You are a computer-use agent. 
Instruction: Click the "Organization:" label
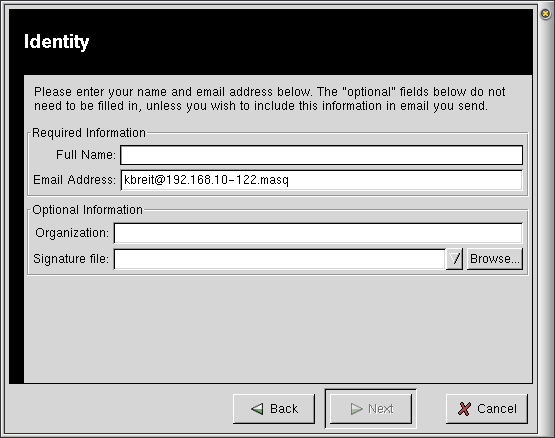pos(72,233)
